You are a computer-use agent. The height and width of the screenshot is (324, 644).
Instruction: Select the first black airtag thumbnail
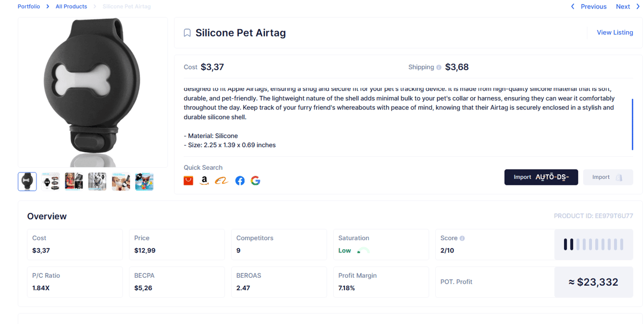tap(27, 182)
